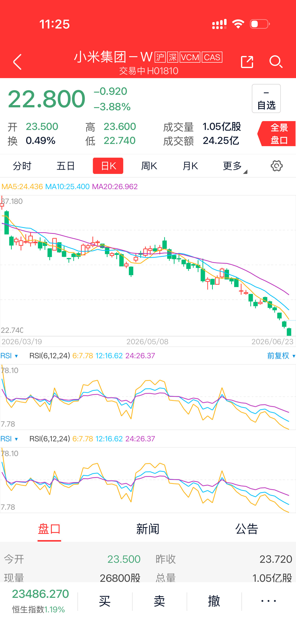Viewport: 296px width, 644px height.
Task: Switch to 分时 chart tab
Action: [x=22, y=166]
